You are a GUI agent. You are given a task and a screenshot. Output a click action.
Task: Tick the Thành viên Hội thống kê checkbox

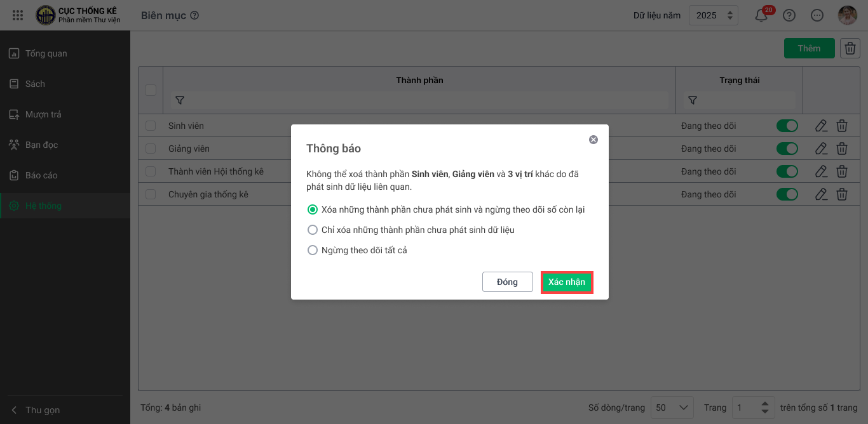(151, 171)
